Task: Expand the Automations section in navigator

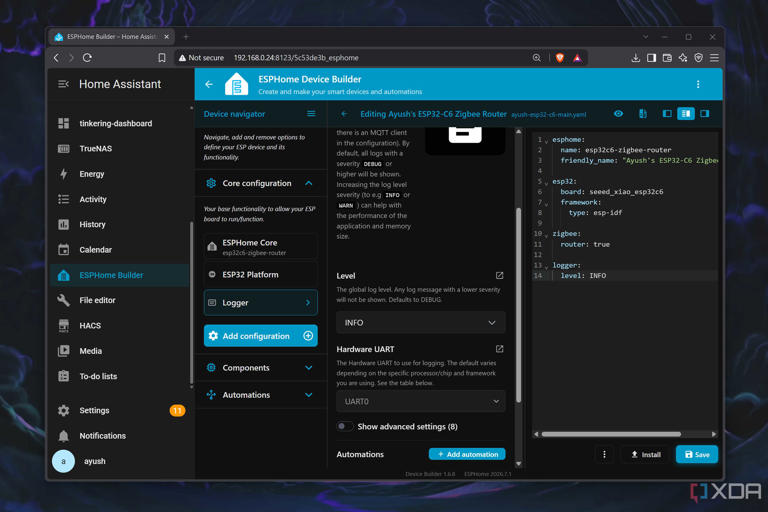Action: (309, 395)
